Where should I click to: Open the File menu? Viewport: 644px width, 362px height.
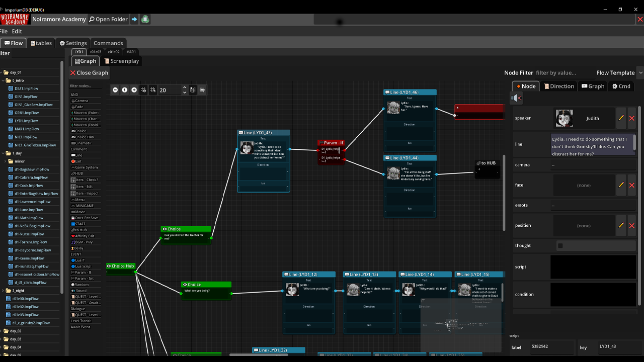[4, 31]
